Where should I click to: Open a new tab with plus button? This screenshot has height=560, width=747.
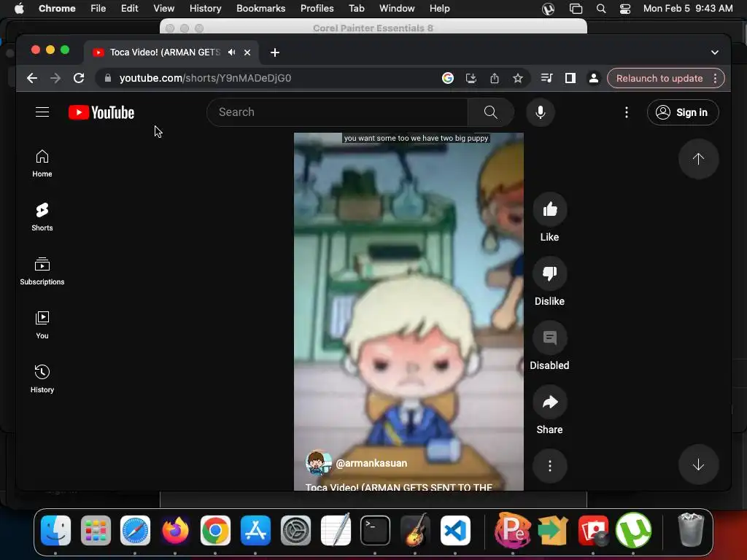(275, 52)
